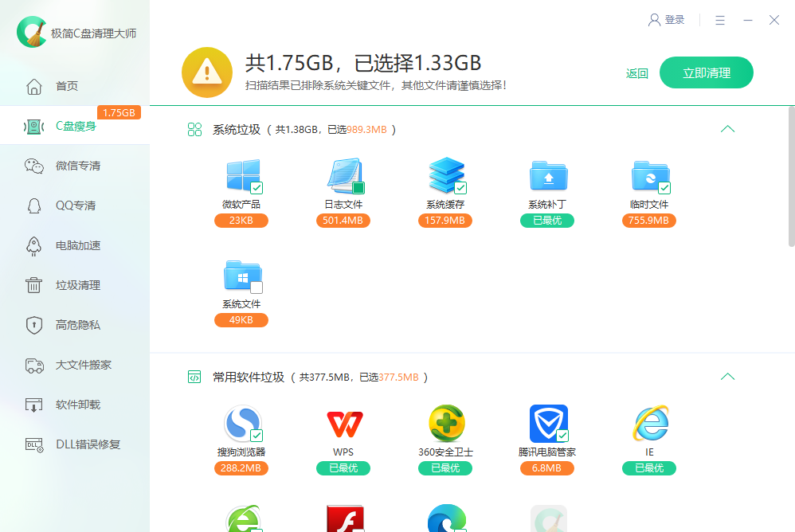Image resolution: width=795 pixels, height=532 pixels.
Task: Collapse the 常用软件垃圾 section
Action: (726, 375)
